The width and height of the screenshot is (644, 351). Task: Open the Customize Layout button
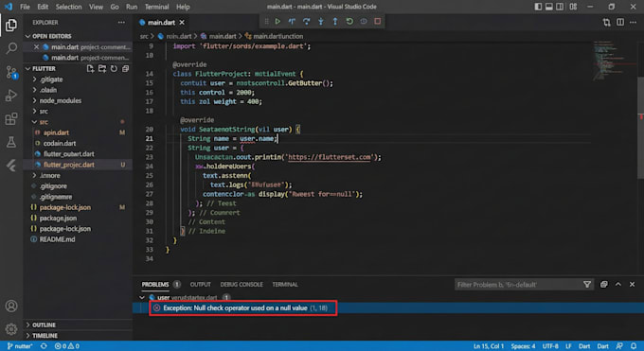coord(573,7)
